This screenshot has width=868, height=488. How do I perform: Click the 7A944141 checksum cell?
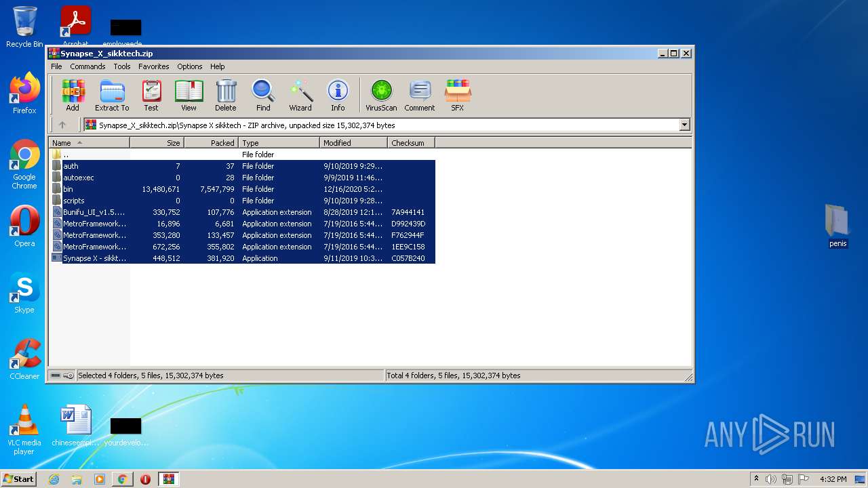coord(408,212)
